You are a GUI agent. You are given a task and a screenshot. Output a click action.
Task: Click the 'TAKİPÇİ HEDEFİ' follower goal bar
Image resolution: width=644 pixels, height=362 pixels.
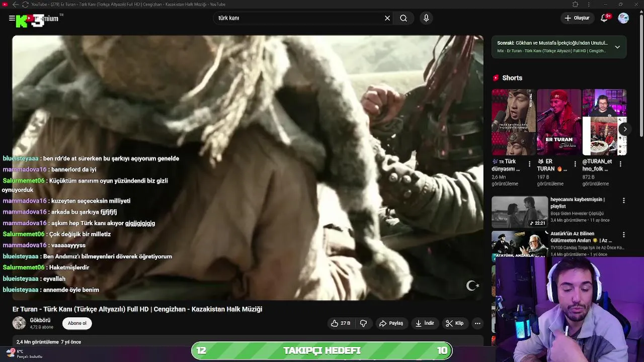(322, 350)
